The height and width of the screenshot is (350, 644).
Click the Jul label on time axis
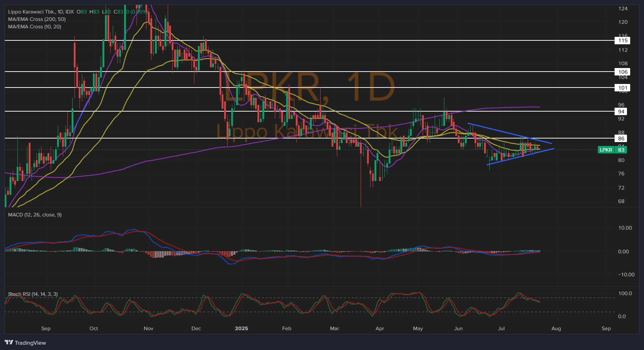(501, 328)
